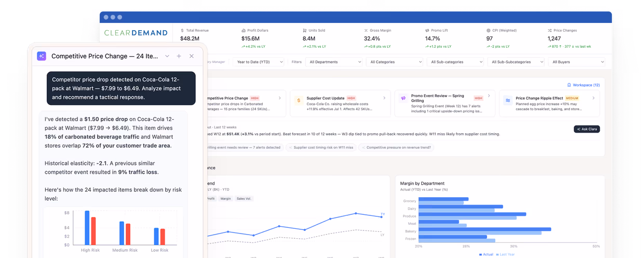Viewport: 644px width, 258px height.
Task: Open the All Categories filter dropdown
Action: point(395,62)
